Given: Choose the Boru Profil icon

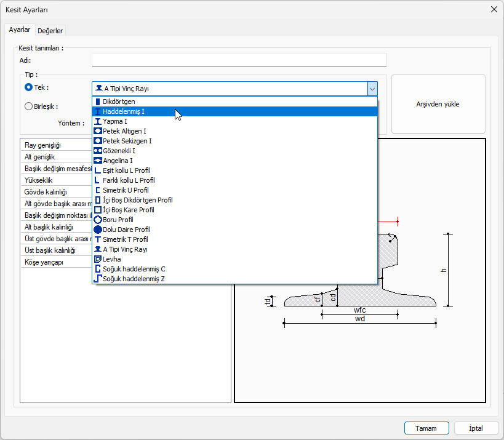Looking at the screenshot, I should pyautogui.click(x=98, y=220).
